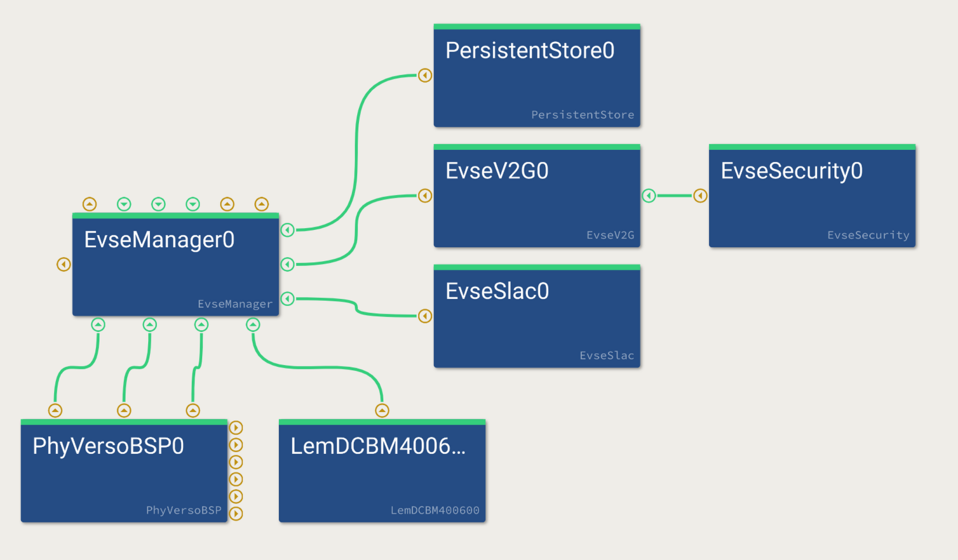Viewport: 958px width, 560px height.
Task: Click the left-side port of EvseSecurity0
Action: [x=700, y=196]
